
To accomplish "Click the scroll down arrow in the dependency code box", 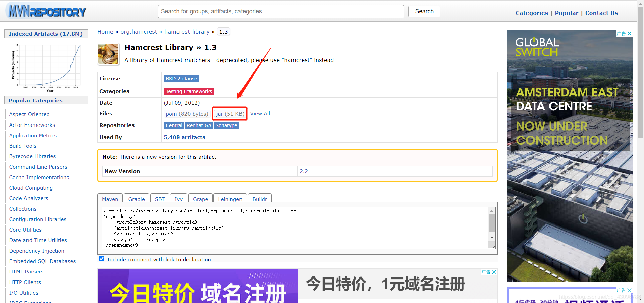I will 492,238.
